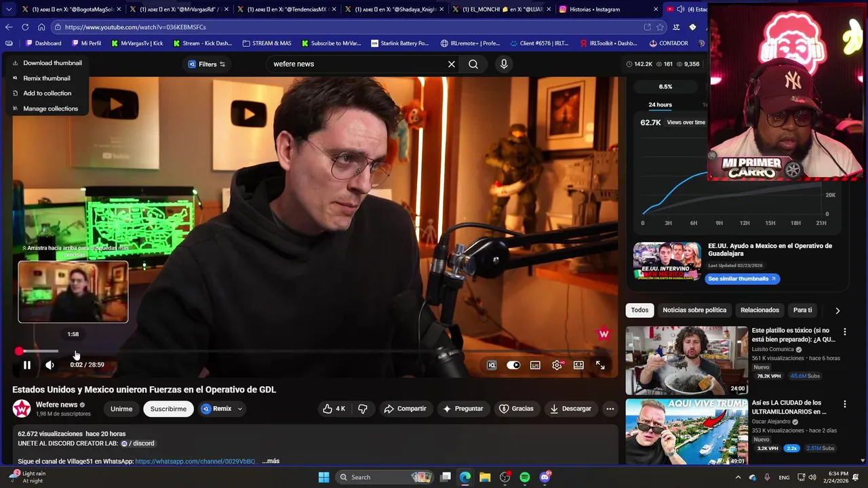Mute the video volume speaker icon
This screenshot has width=868, height=488.
coord(50,365)
